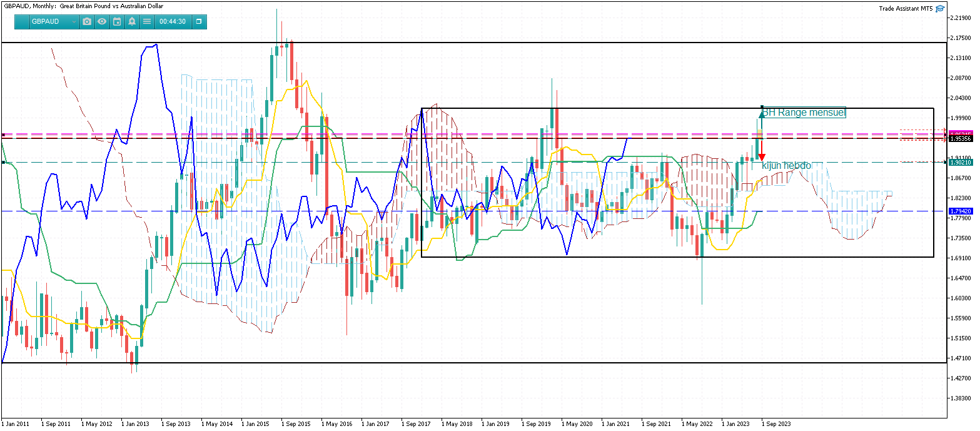Click the 1.90210 price level tag
The image size is (980, 431).
tap(961, 162)
